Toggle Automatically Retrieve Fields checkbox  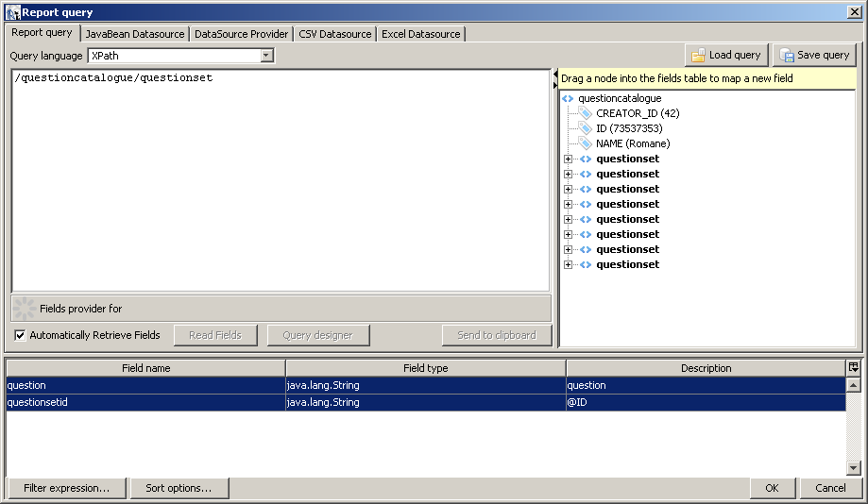(20, 335)
